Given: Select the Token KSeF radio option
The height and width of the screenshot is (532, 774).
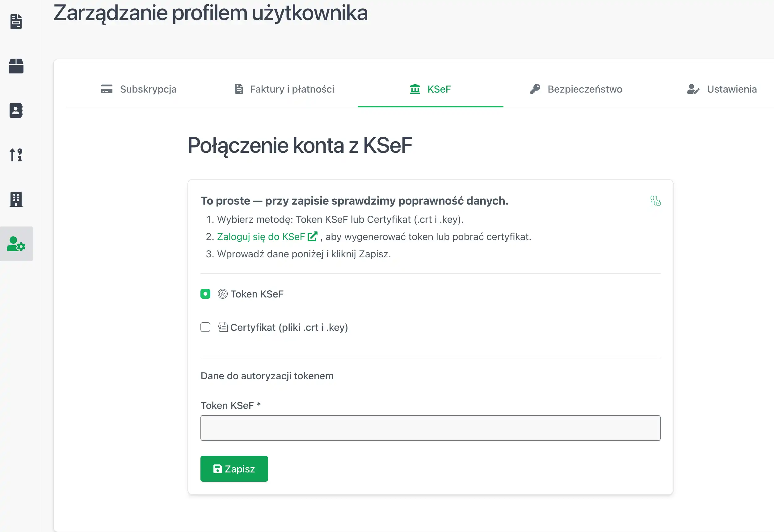Looking at the screenshot, I should point(205,294).
